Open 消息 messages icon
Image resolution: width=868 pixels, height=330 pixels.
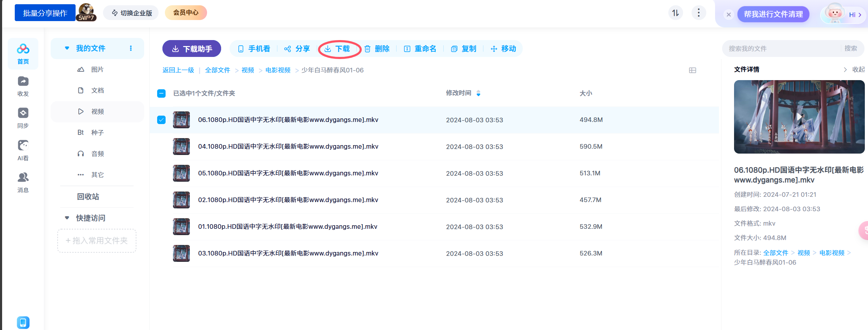click(x=23, y=177)
